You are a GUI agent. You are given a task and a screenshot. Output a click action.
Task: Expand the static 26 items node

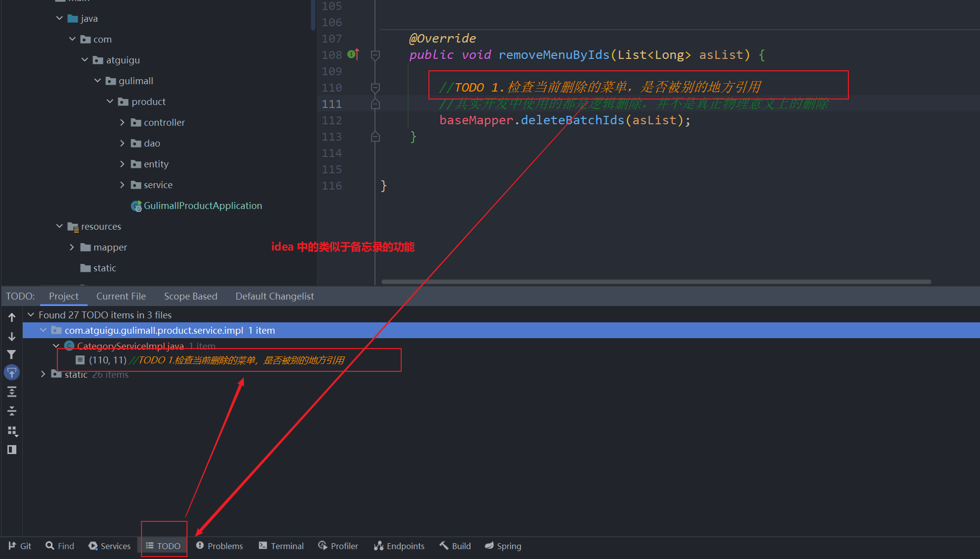point(43,374)
